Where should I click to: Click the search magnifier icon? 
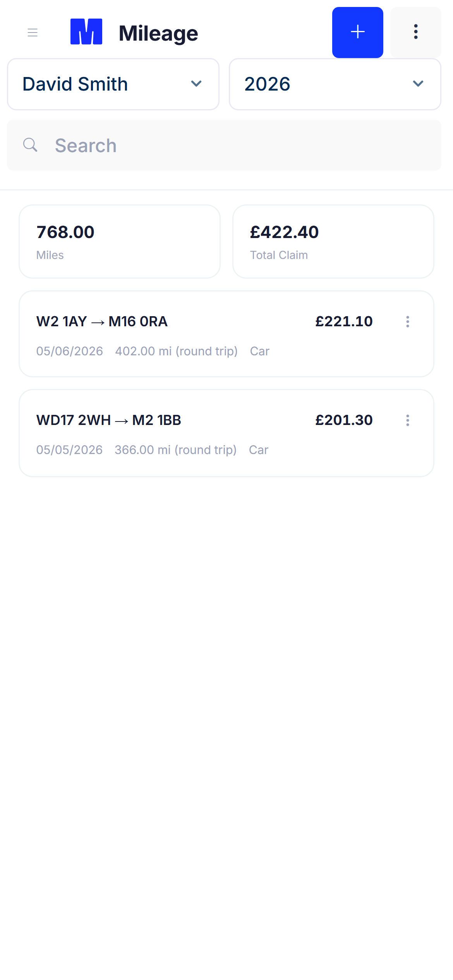[30, 145]
